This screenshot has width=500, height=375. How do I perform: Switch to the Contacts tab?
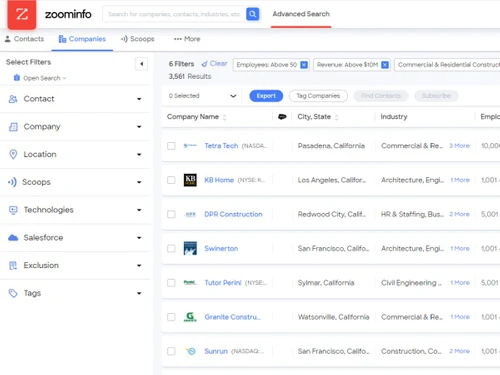pos(24,39)
